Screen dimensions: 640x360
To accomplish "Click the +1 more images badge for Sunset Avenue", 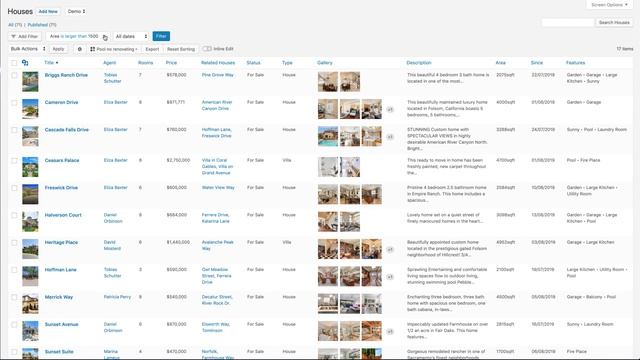I will (390, 331).
